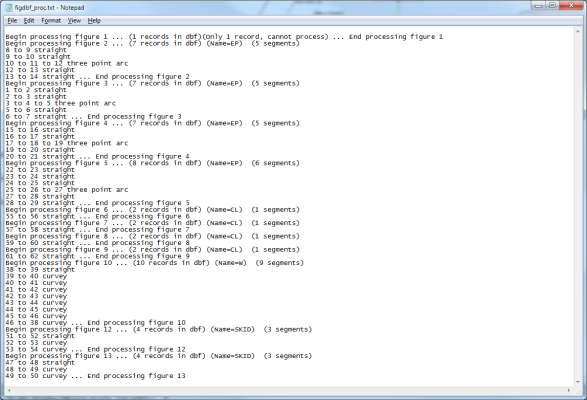This screenshot has width=587, height=400.
Task: Open the Edit menu
Action: [x=29, y=21]
